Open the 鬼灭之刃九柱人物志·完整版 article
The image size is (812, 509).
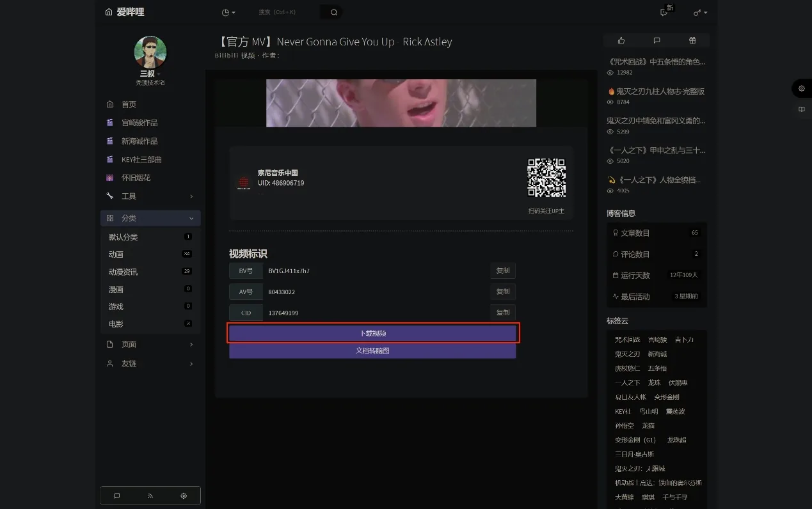point(656,91)
